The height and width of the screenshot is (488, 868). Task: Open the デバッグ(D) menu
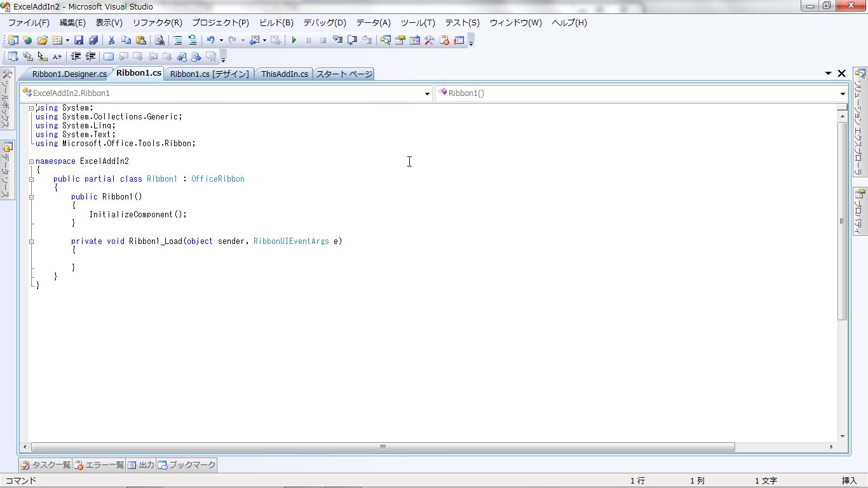tap(324, 22)
